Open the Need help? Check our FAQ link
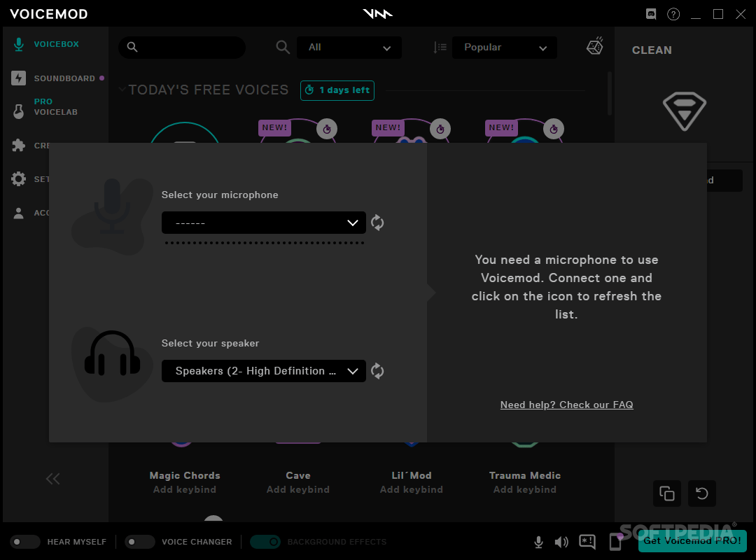Viewport: 756px width, 560px height. tap(566, 405)
